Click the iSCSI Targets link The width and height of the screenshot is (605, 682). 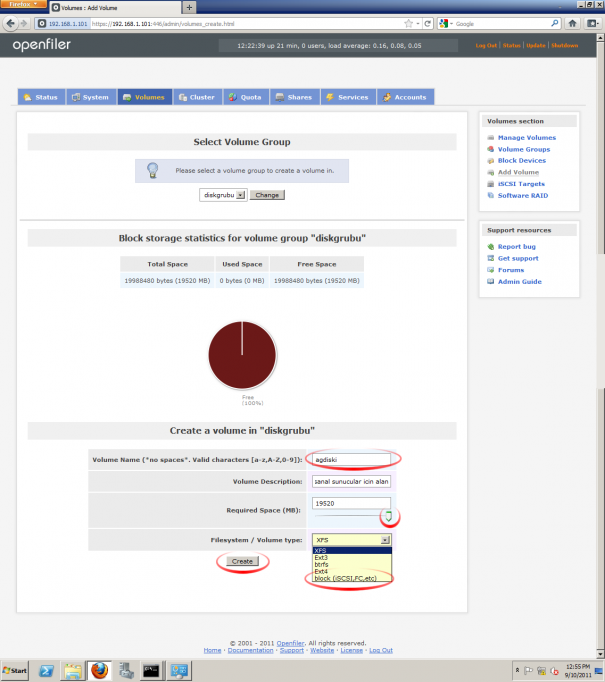click(x=521, y=184)
